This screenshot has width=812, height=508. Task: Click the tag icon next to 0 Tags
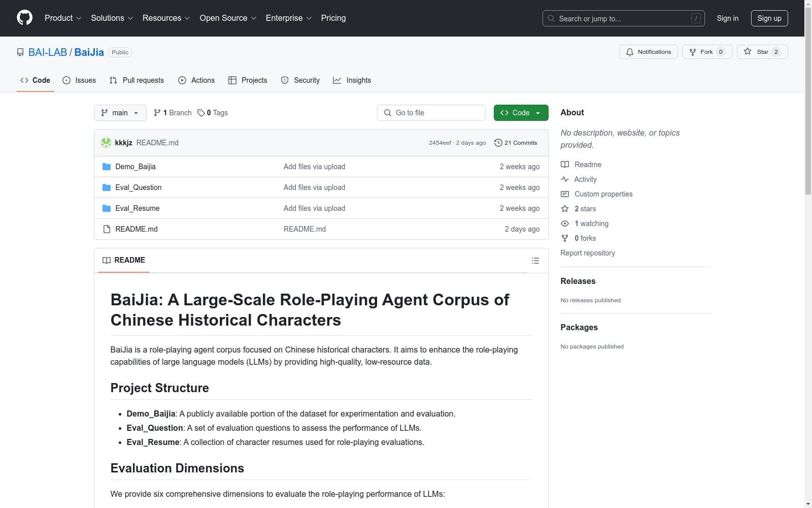click(201, 113)
